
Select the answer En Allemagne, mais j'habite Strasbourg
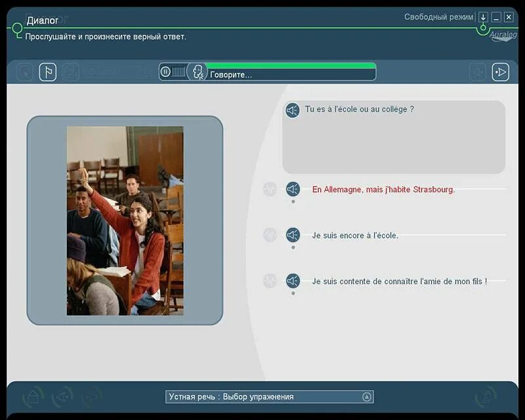tap(383, 190)
